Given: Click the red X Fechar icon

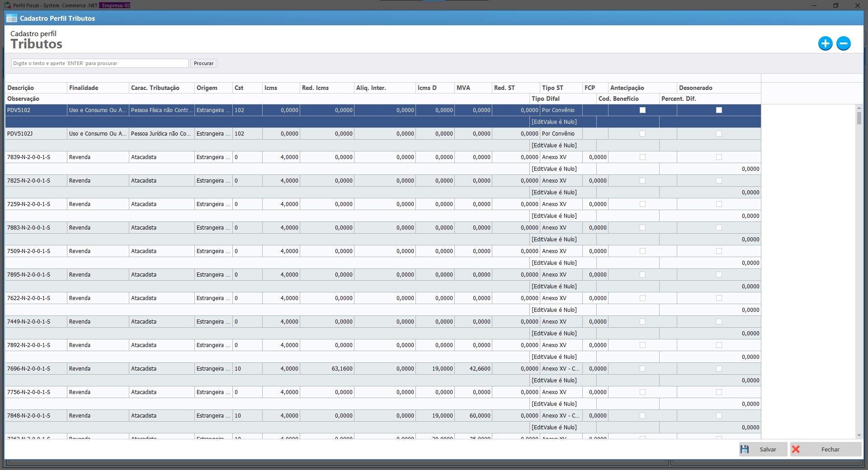Looking at the screenshot, I should 796,449.
